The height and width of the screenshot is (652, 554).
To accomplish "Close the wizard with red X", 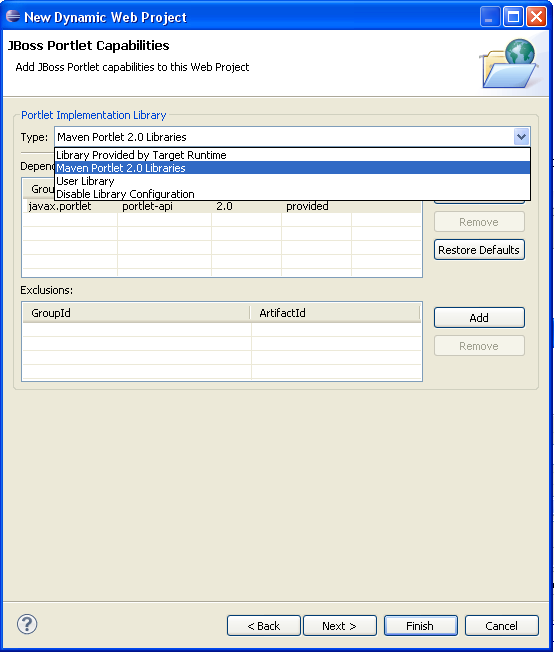I will tap(537, 17).
